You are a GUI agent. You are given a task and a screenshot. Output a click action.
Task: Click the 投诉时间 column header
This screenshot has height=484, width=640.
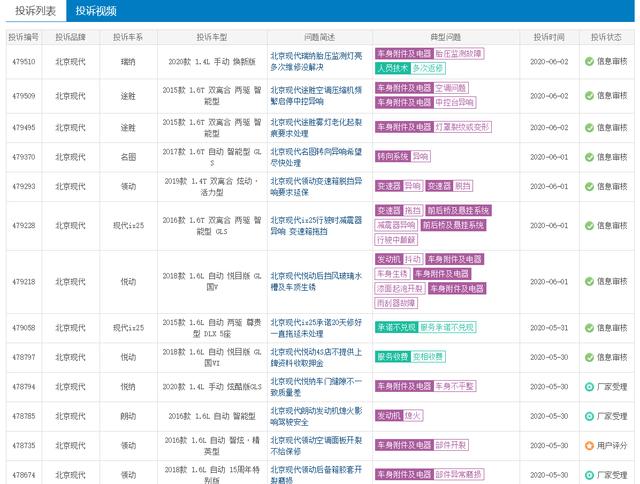pos(549,37)
